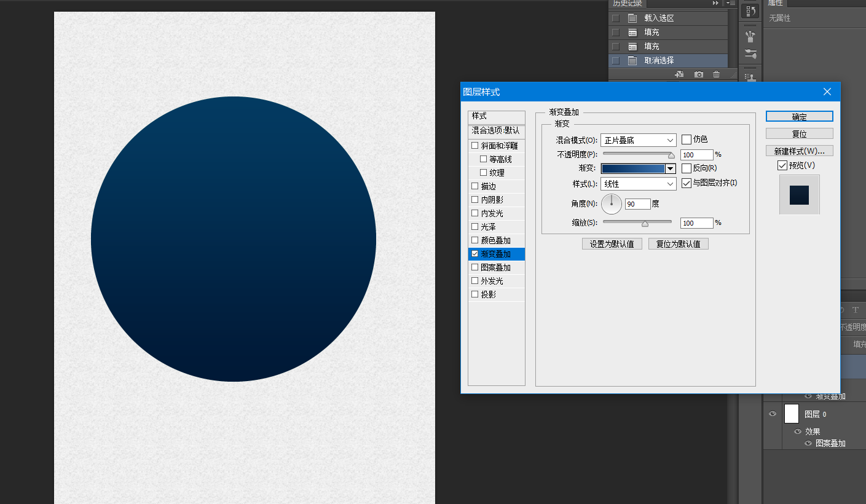The height and width of the screenshot is (504, 866).
Task: Select the 内发光 label in style list
Action: tap(492, 213)
